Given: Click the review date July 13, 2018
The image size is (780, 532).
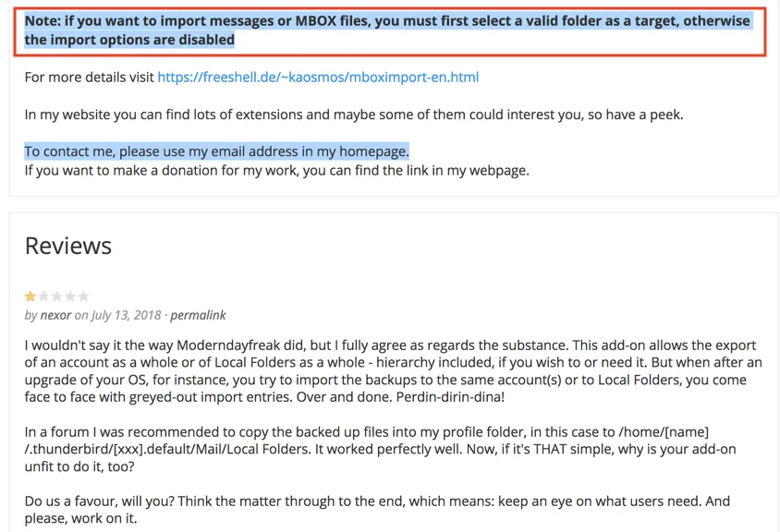Looking at the screenshot, I should click(x=126, y=315).
